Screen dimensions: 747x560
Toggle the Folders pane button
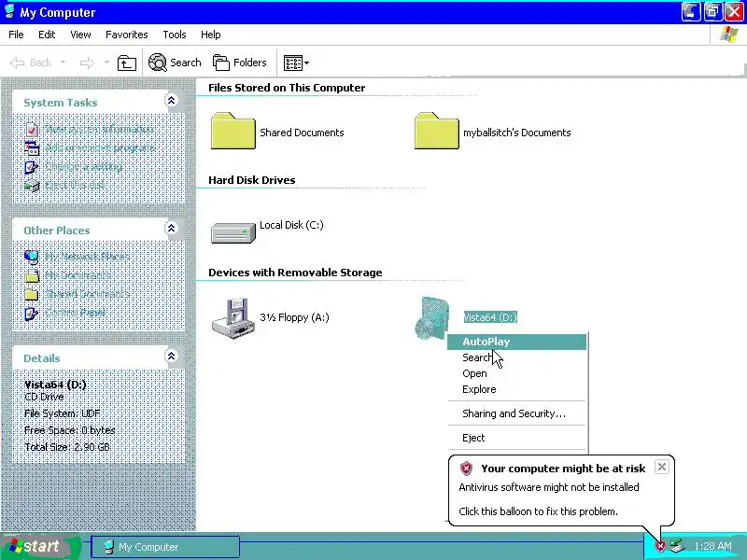(240, 63)
